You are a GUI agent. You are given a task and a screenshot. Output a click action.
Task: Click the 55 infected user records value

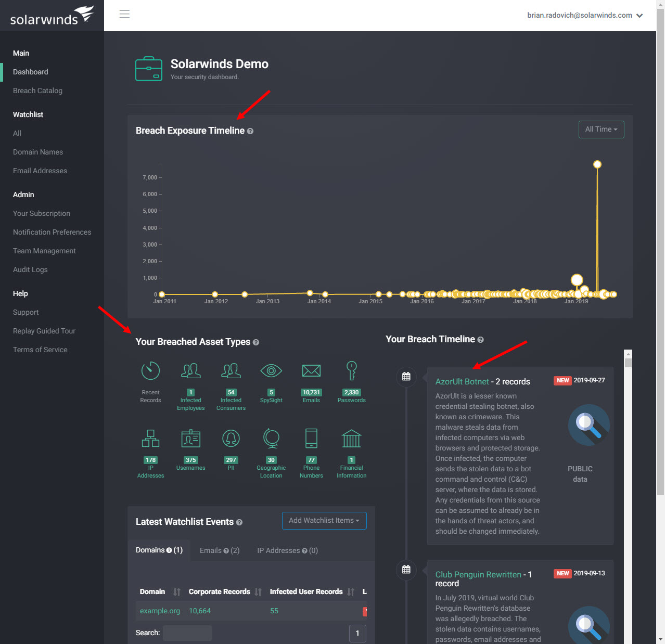tap(274, 611)
